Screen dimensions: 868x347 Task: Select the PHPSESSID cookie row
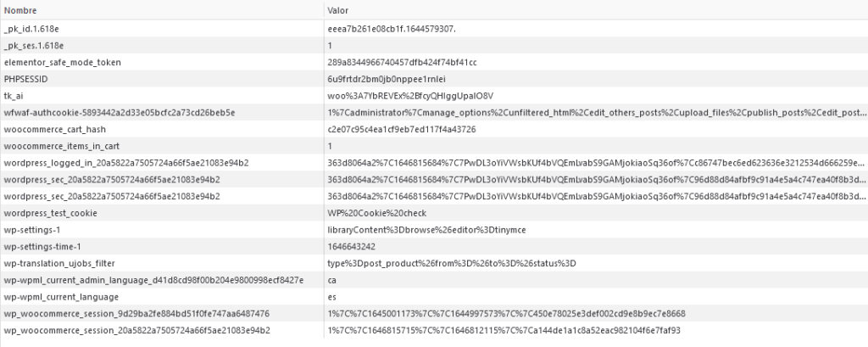(434, 79)
